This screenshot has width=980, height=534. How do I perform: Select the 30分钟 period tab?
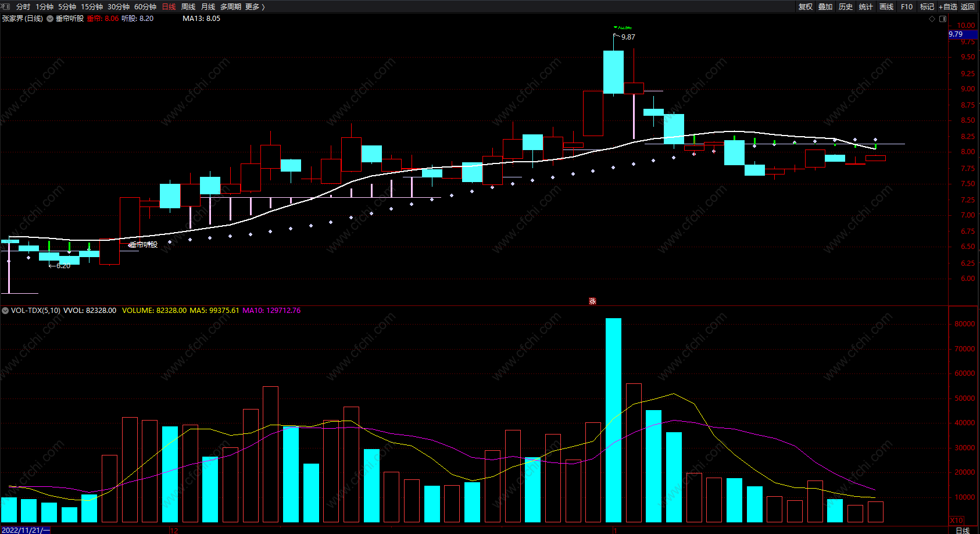tap(119, 7)
